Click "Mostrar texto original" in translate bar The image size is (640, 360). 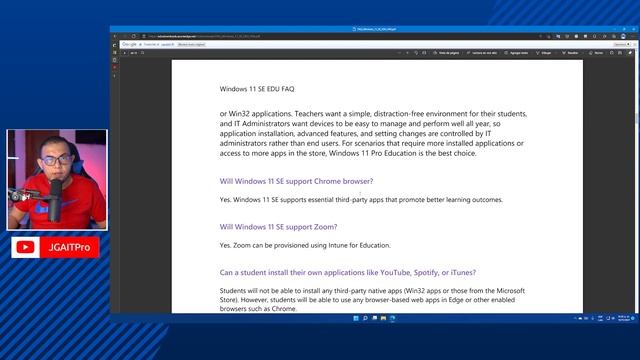pyautogui.click(x=191, y=44)
